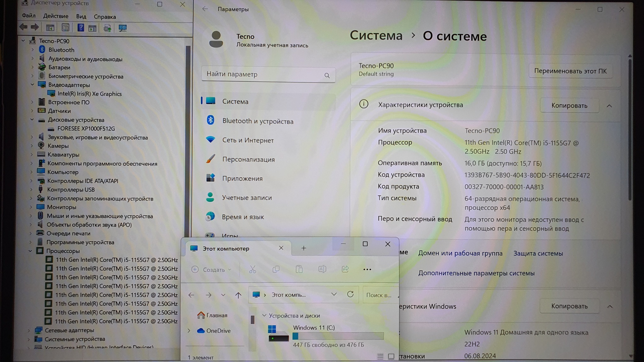The image size is (644, 362).
Task: Click the Device Manager back arrow icon
Action: (x=24, y=27)
